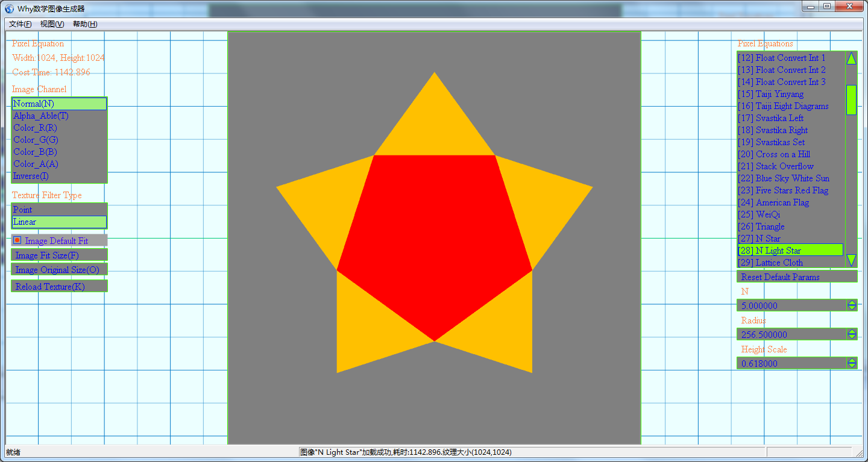Click the Height Scale spinner arrows
The width and height of the screenshot is (868, 462).
(x=852, y=363)
